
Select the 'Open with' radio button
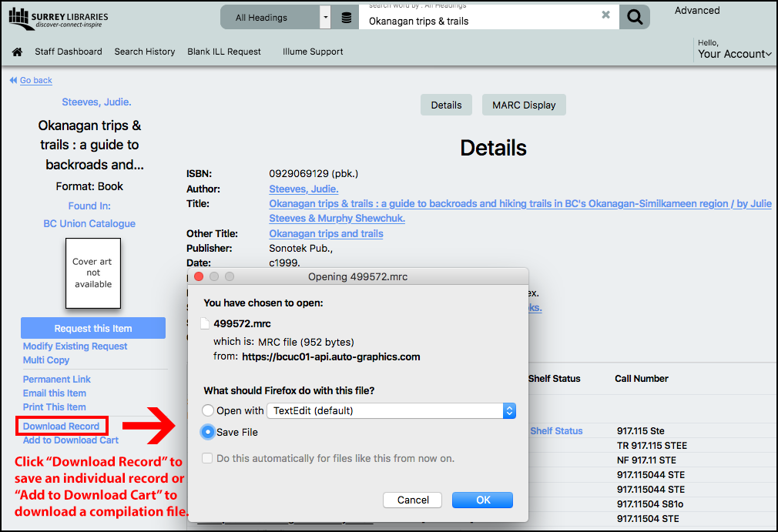208,411
